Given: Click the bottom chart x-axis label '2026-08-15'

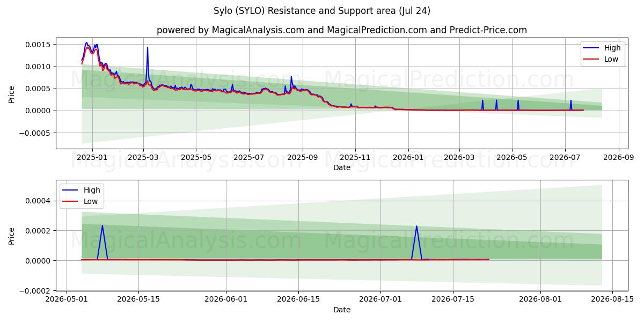Looking at the screenshot, I should [612, 300].
